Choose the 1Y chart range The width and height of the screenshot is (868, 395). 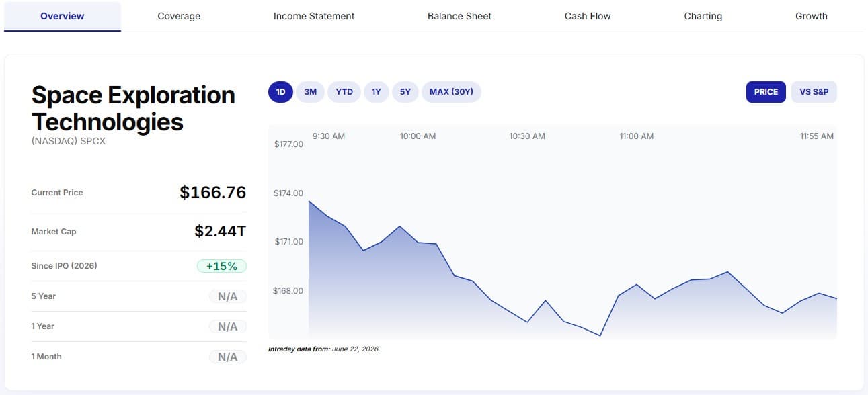point(377,92)
